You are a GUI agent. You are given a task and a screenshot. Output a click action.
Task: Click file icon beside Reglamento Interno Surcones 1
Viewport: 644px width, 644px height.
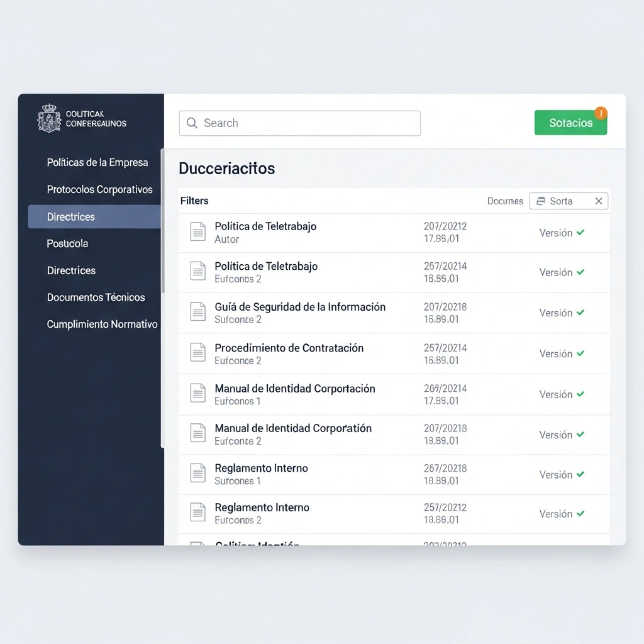[x=197, y=473]
